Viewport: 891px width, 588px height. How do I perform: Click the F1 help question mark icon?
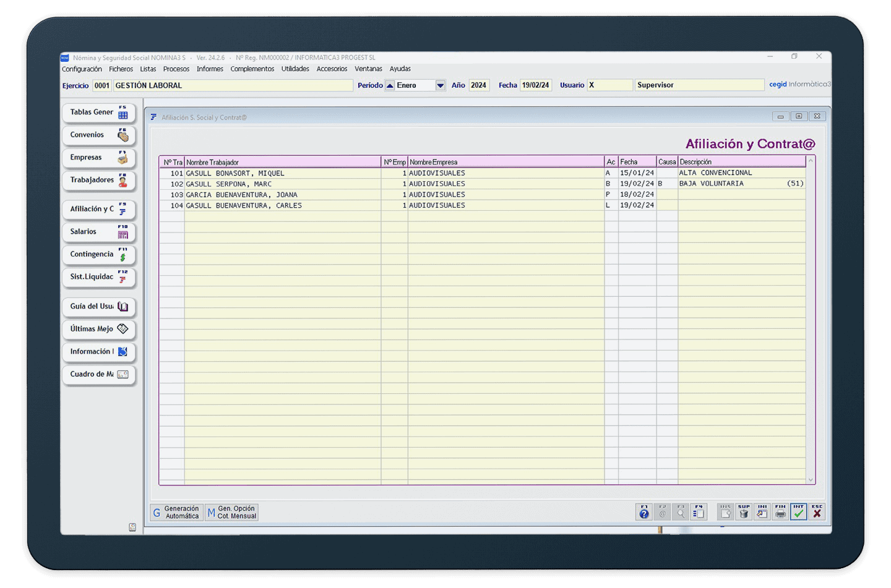pos(644,512)
